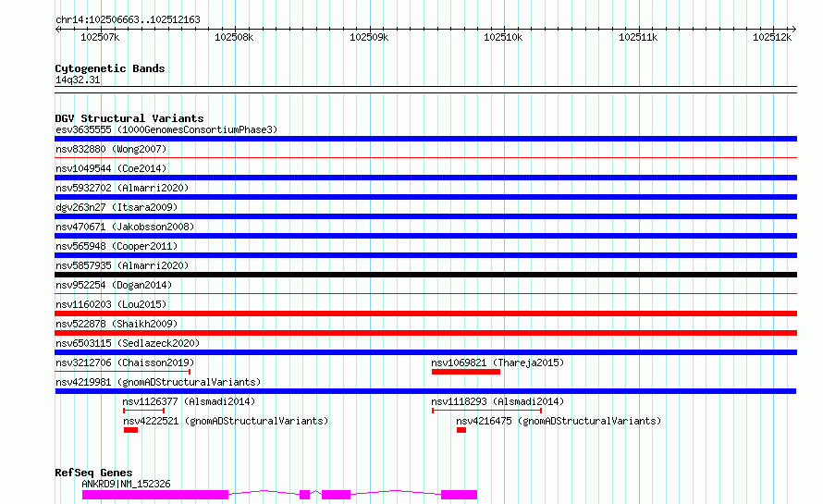Select the blue nsv6503115 variant bar

tap(425, 352)
